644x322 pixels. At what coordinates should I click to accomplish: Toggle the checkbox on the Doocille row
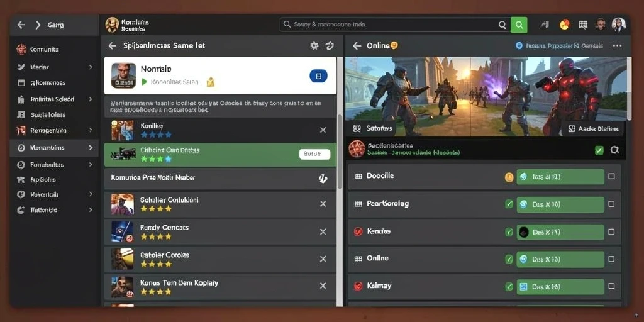(x=611, y=176)
